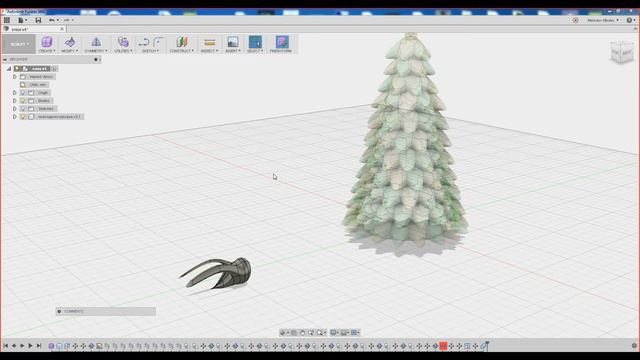Collapse the root component tree node

pos(9,69)
